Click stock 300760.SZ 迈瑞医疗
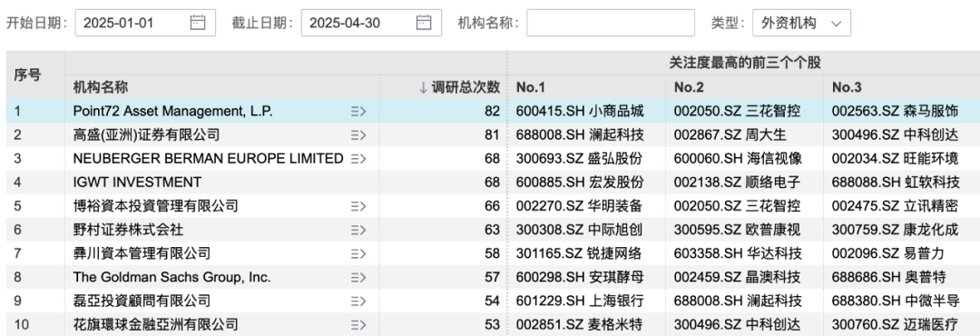 pyautogui.click(x=895, y=325)
